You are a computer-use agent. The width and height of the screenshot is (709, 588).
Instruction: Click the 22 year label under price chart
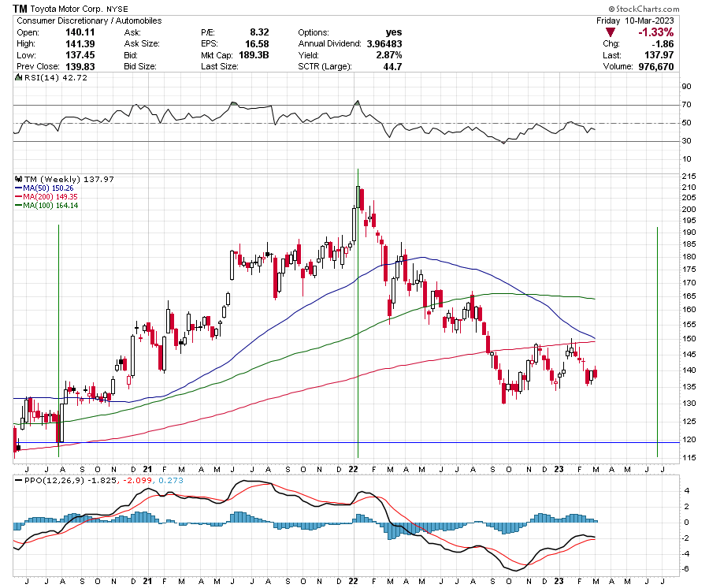click(x=353, y=469)
